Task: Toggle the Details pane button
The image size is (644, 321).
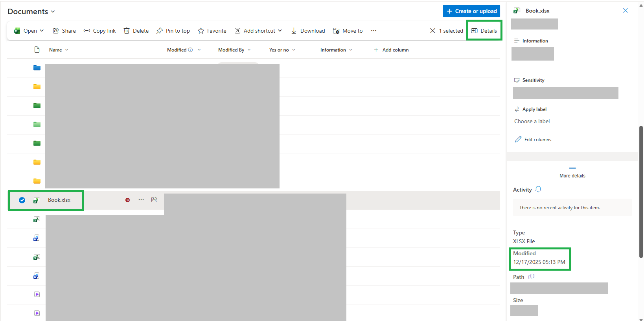Action: pyautogui.click(x=484, y=31)
